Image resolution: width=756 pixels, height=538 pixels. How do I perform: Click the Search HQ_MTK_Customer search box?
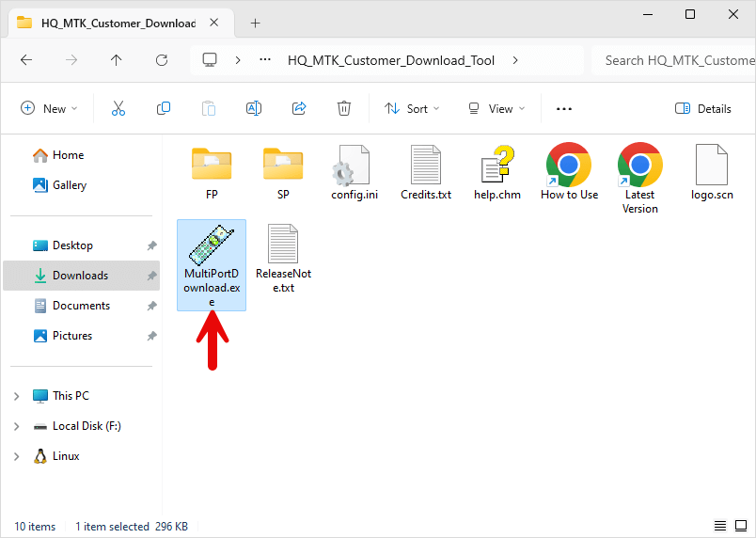tap(677, 60)
